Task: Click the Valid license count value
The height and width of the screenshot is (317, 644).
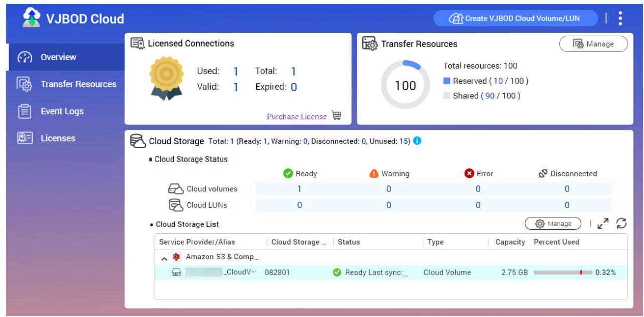Action: click(235, 86)
